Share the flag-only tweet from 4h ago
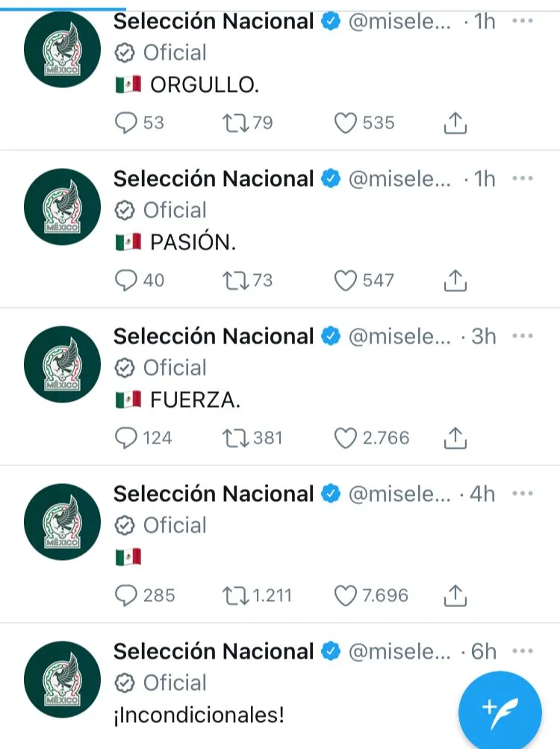This screenshot has height=749, width=560. (x=455, y=596)
